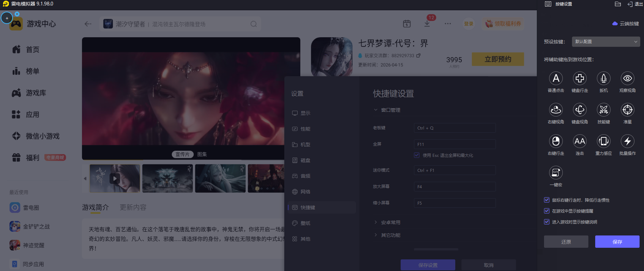Switch to 图集 gallery tab
This screenshot has height=271, width=644.
202,154
